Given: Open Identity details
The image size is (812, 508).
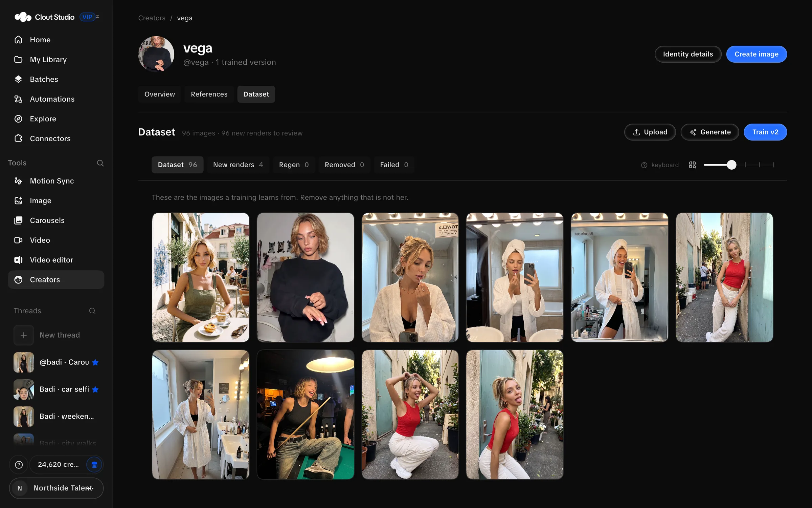Looking at the screenshot, I should point(688,54).
